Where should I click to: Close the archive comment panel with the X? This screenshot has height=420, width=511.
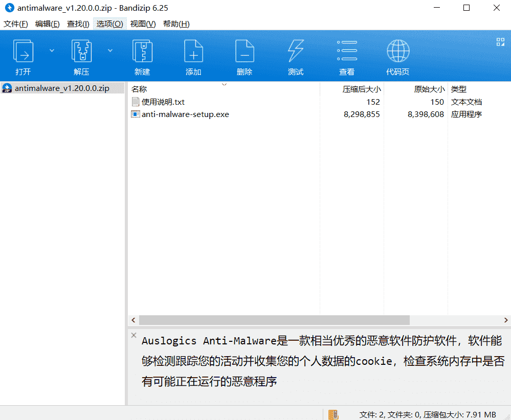134,335
